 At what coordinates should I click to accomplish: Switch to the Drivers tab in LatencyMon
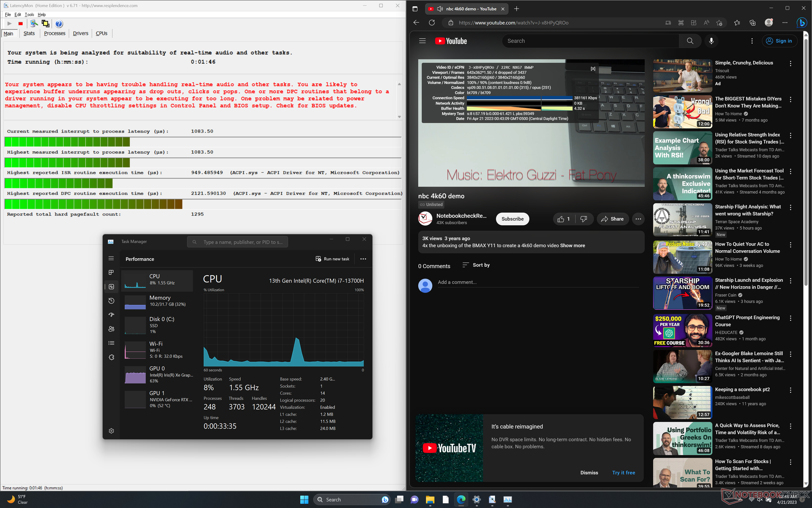click(80, 33)
